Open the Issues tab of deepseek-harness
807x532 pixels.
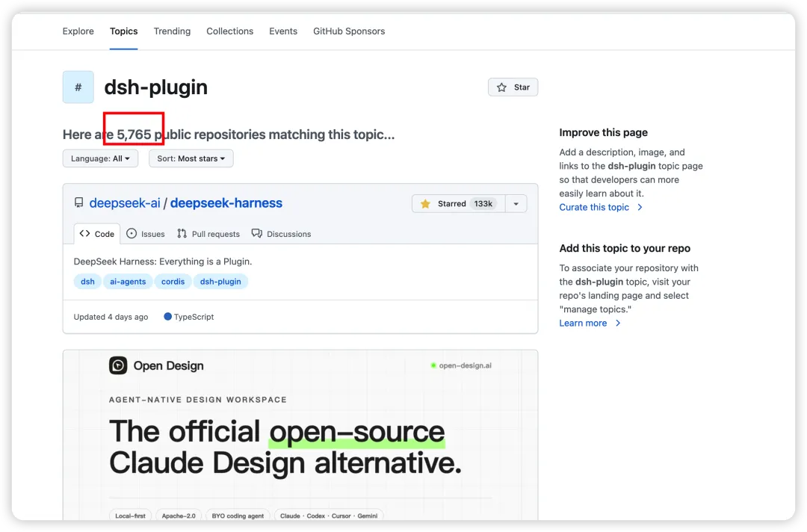(146, 234)
